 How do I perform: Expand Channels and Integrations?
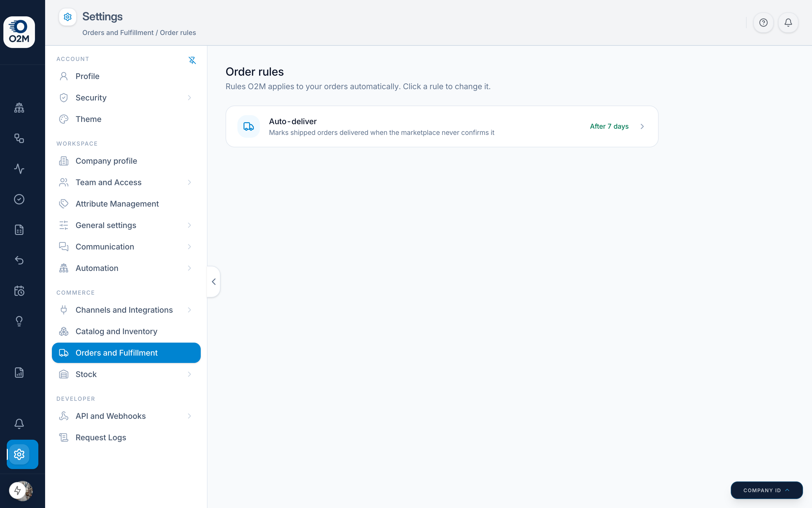[x=126, y=310]
